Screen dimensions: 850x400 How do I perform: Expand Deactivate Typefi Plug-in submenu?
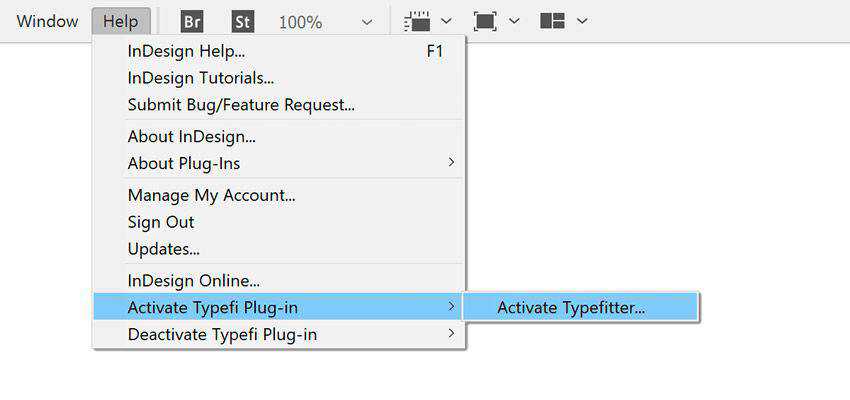(222, 334)
